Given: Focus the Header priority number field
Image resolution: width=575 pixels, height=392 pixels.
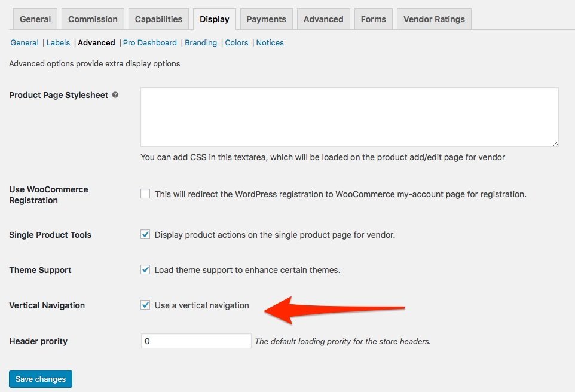Looking at the screenshot, I should [196, 341].
